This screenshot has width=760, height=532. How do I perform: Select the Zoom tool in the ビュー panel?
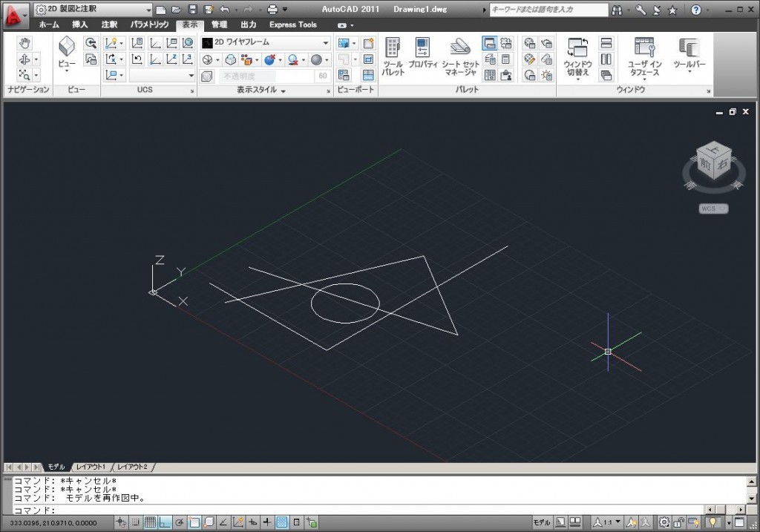(x=91, y=43)
